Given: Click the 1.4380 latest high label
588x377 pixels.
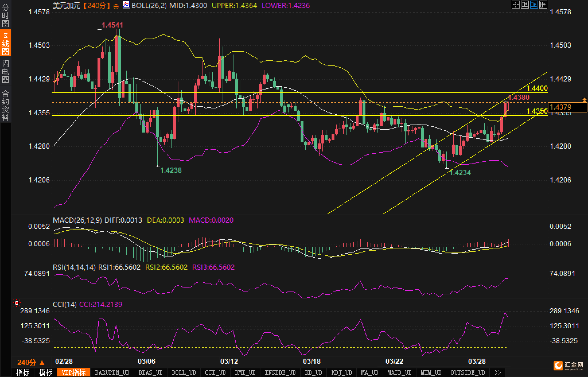Looking at the screenshot, I should click(x=519, y=97).
